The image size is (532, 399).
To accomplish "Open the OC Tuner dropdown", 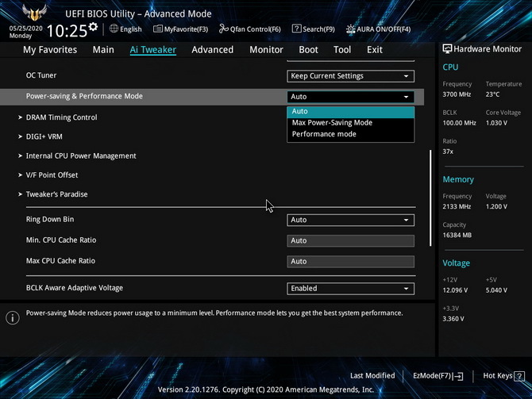I will (350, 76).
